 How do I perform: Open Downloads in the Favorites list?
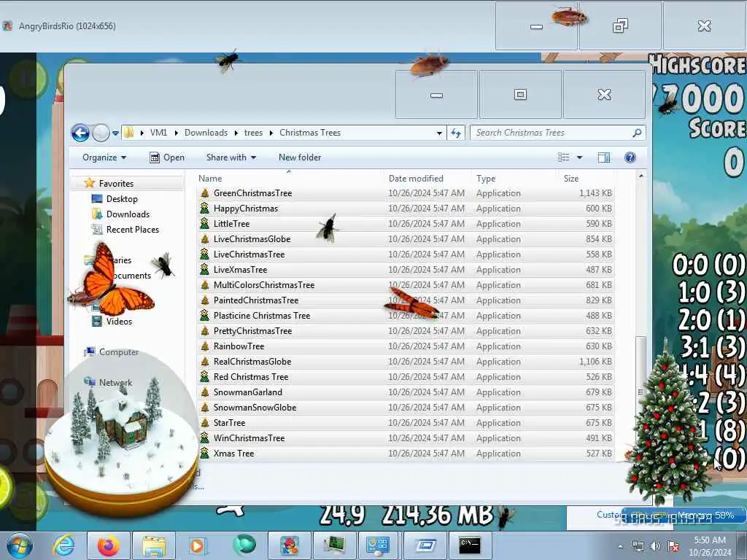(128, 214)
